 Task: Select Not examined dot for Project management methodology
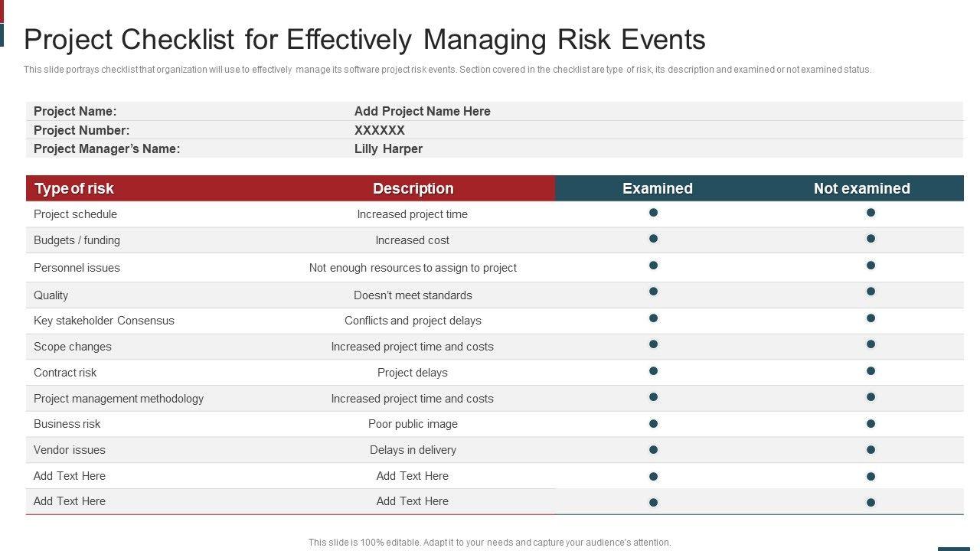(871, 397)
